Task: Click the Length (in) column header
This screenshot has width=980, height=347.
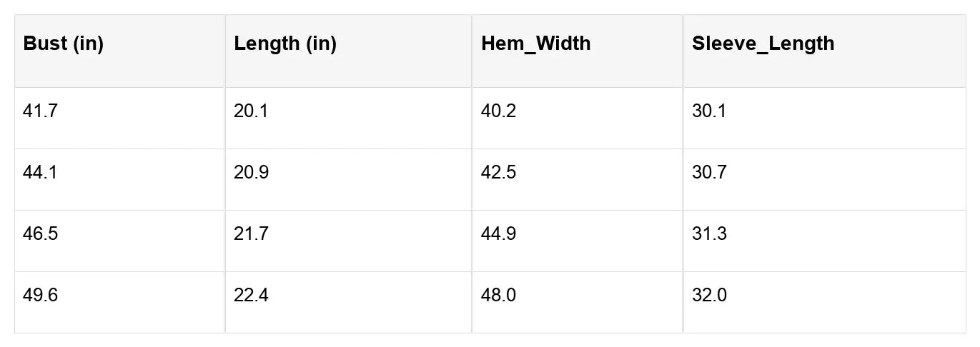Action: tap(285, 44)
